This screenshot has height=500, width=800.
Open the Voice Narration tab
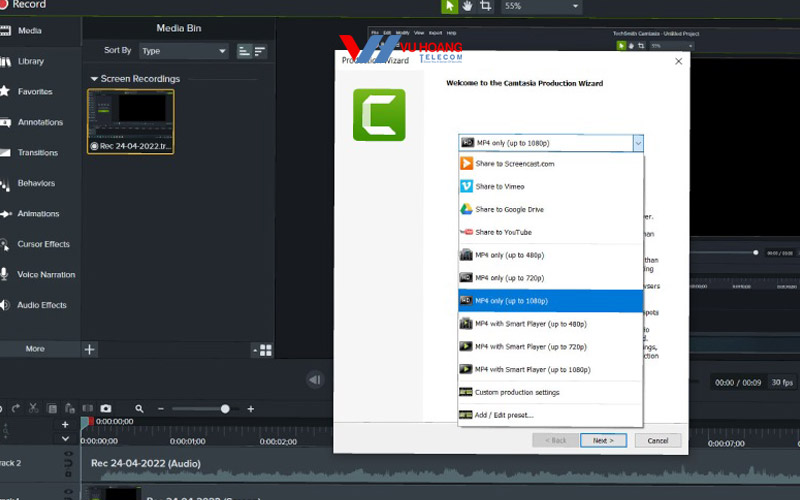point(46,274)
